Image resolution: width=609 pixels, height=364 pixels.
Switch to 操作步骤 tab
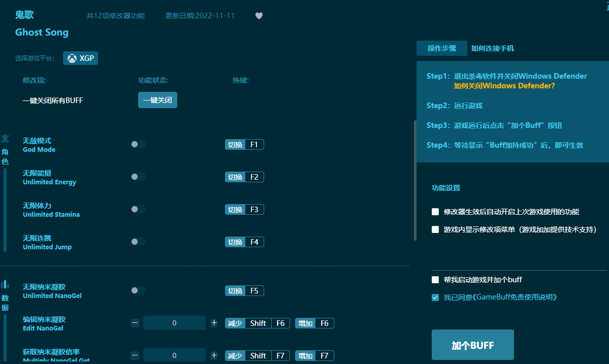coord(441,48)
